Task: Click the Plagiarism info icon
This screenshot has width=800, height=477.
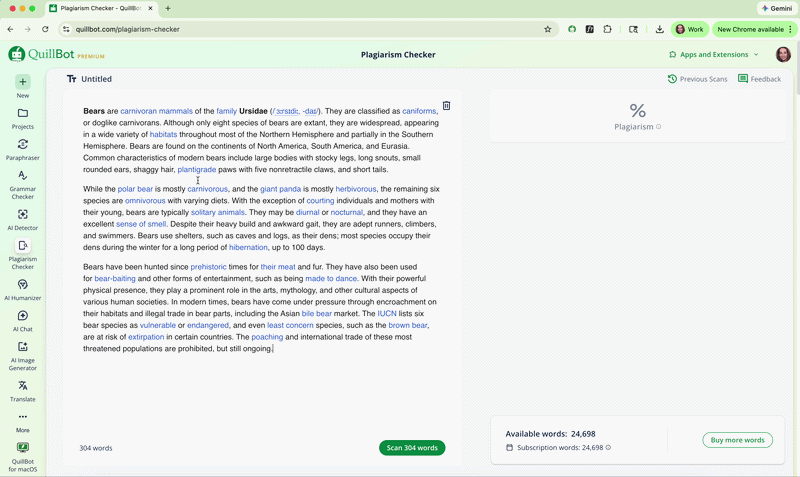Action: (x=659, y=127)
